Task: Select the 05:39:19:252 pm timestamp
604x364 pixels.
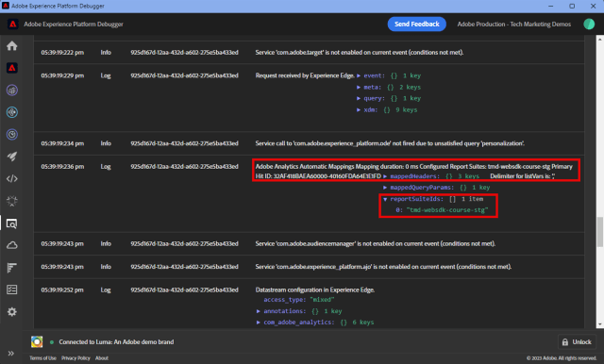Action: 62,290
